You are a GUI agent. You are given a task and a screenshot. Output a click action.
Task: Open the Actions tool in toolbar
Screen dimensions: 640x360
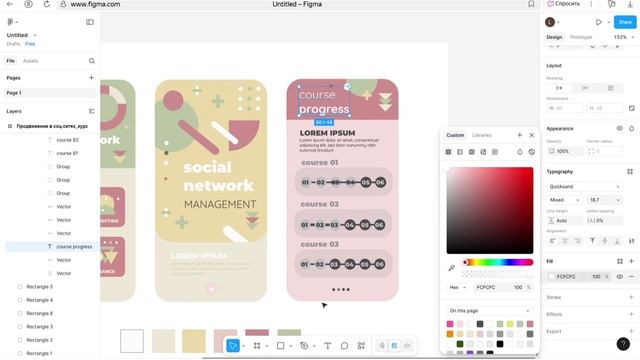(x=361, y=346)
